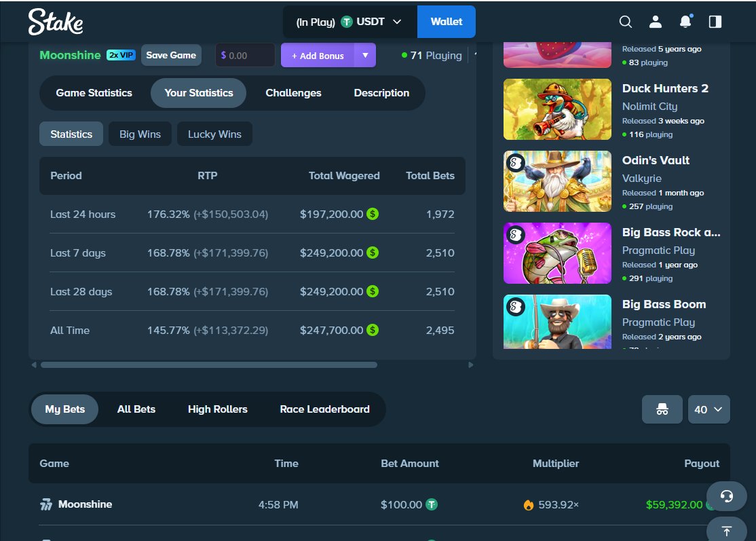Viewport: 756px width, 541px height.
Task: Click the 2x VIP badge
Action: [121, 55]
